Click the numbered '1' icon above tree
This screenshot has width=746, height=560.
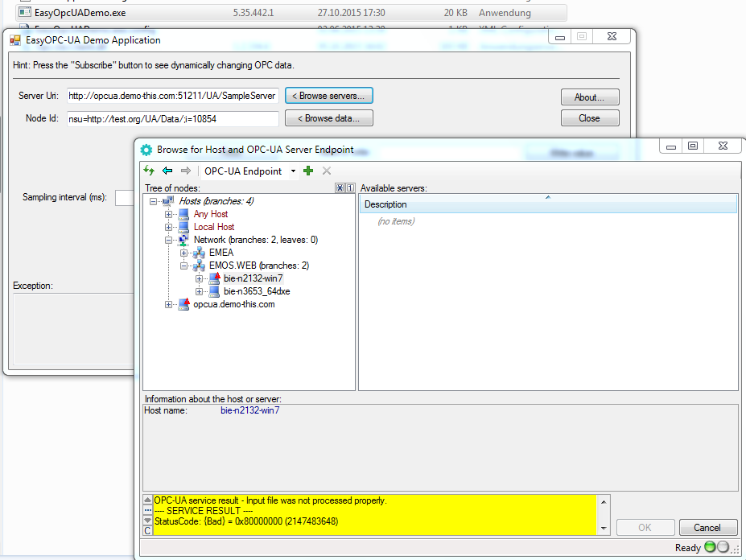pyautogui.click(x=350, y=187)
